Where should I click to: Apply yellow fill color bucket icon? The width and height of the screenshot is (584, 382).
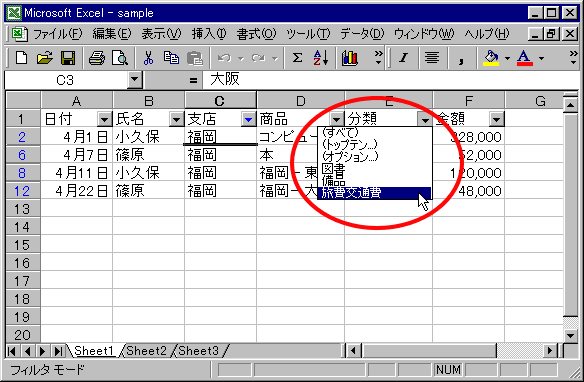point(491,58)
